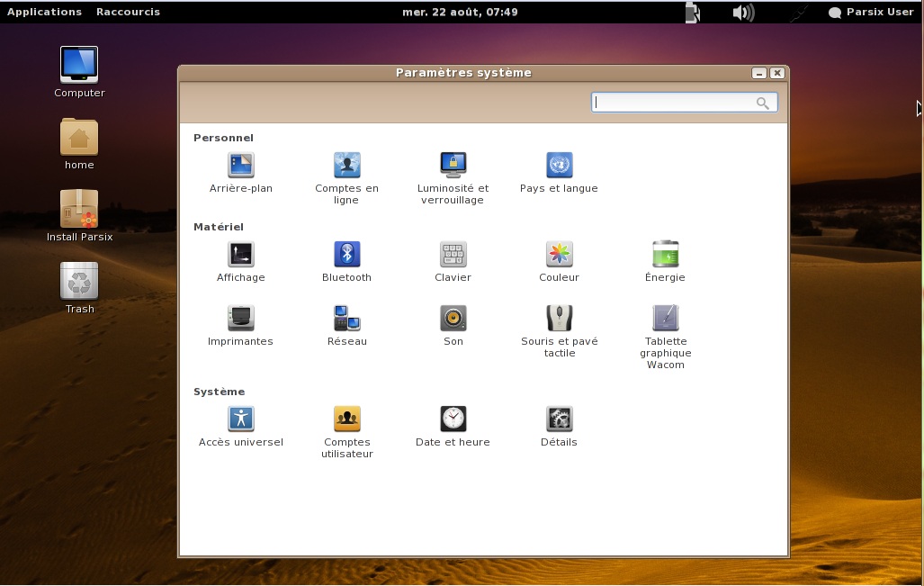Open Tablette graphique Wacom settings
Viewport: 924px width, 586px height.
click(665, 338)
